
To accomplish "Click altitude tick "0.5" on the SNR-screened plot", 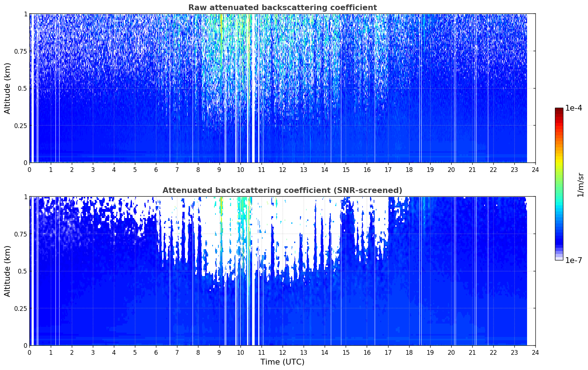I will (x=23, y=271).
